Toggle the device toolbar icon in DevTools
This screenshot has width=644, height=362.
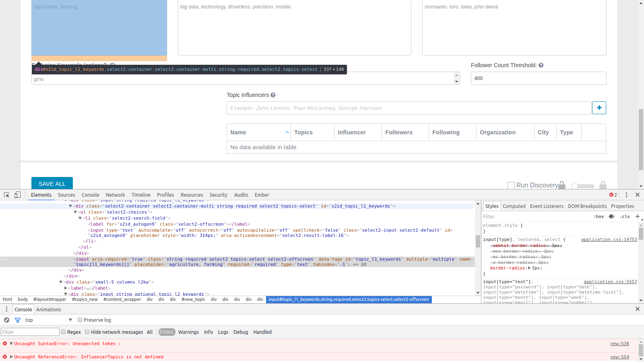(x=17, y=195)
